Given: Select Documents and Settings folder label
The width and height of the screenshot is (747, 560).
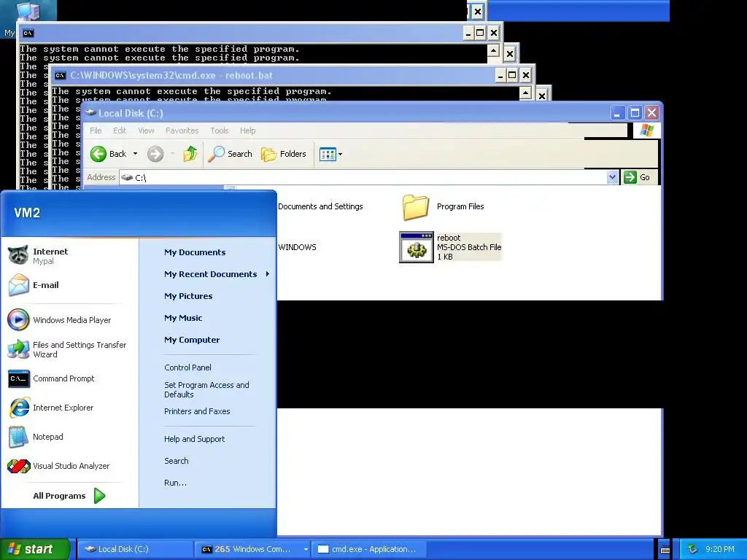Looking at the screenshot, I should 321,206.
